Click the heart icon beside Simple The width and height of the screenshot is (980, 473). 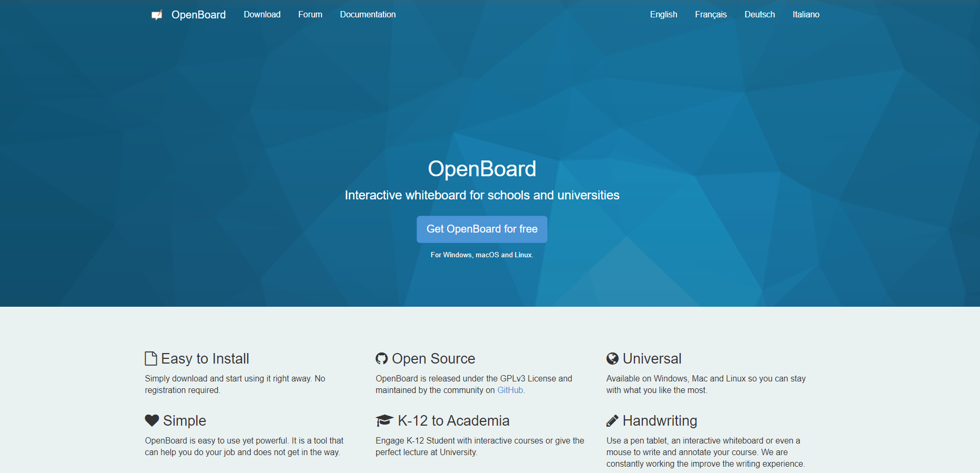point(152,420)
